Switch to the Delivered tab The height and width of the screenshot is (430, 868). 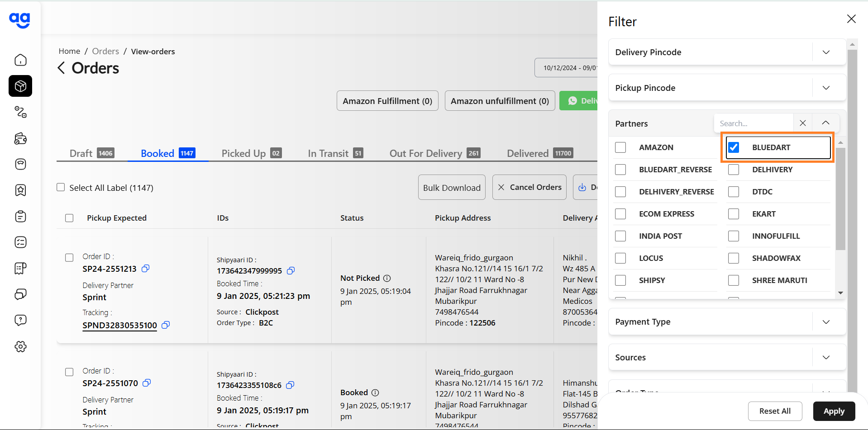point(540,153)
